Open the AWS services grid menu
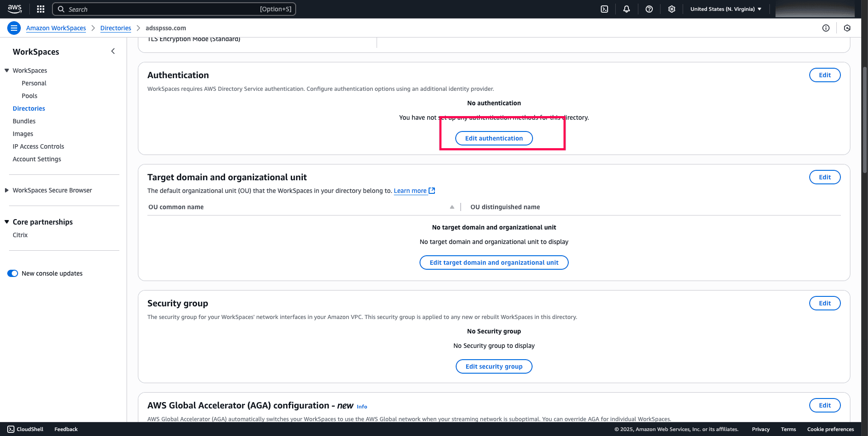The width and height of the screenshot is (868, 436). pos(41,9)
